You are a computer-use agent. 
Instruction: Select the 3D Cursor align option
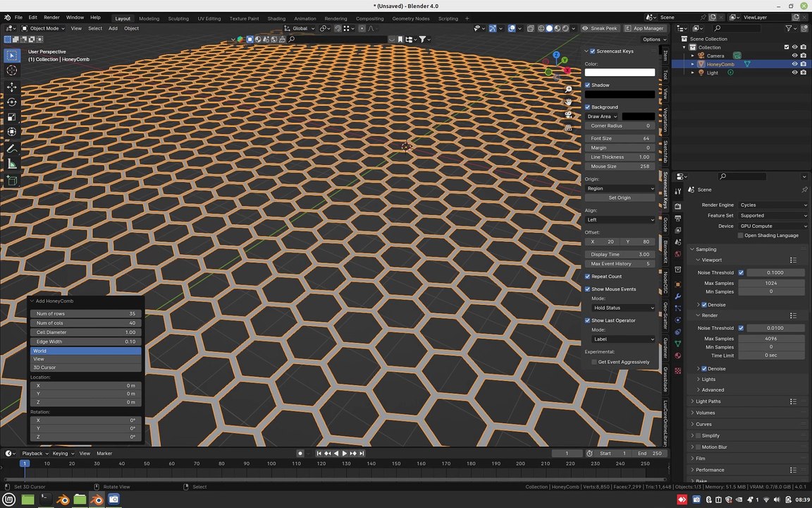click(x=85, y=368)
